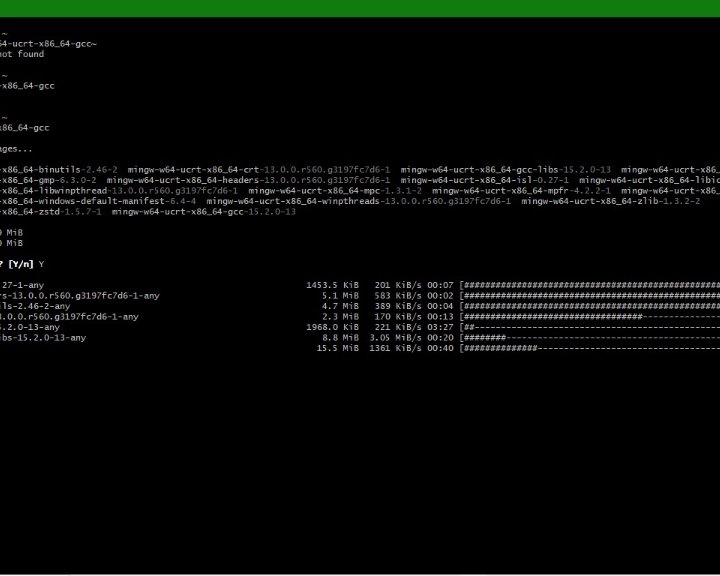
Task: Click the "00:02" time value
Action: pyautogui.click(x=440, y=296)
